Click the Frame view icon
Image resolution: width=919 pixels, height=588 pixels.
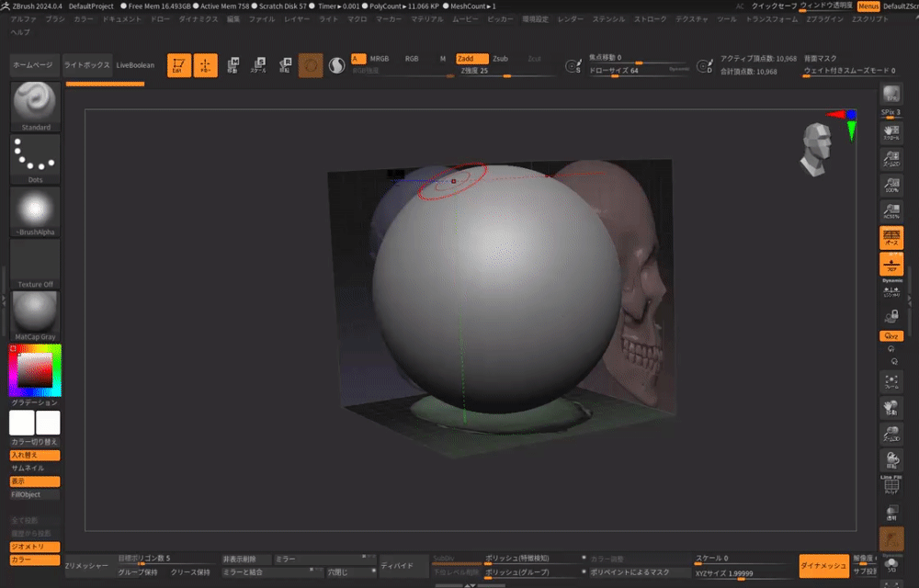[891, 381]
